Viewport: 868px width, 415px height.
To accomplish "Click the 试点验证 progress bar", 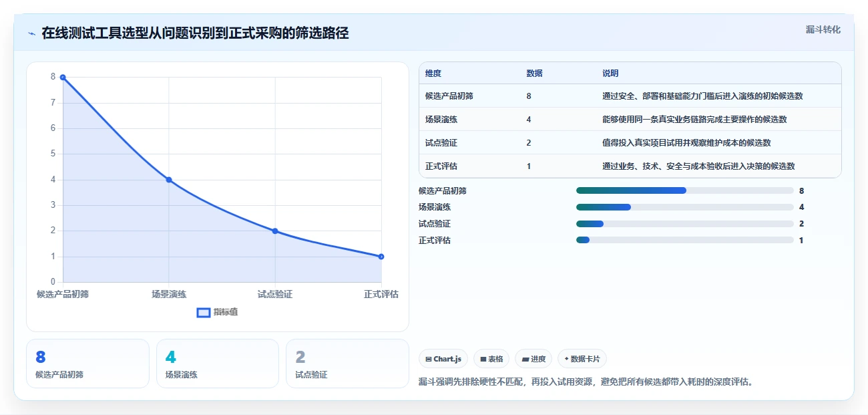I will 684,224.
